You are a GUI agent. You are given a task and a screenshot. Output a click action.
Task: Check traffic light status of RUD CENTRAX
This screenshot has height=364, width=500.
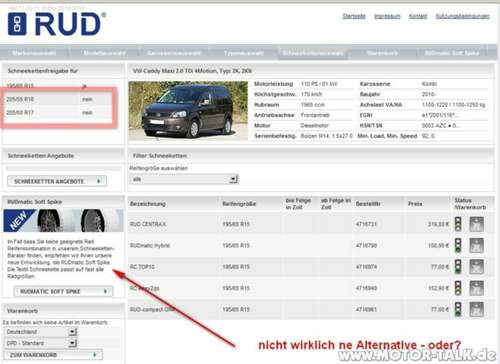458,224
